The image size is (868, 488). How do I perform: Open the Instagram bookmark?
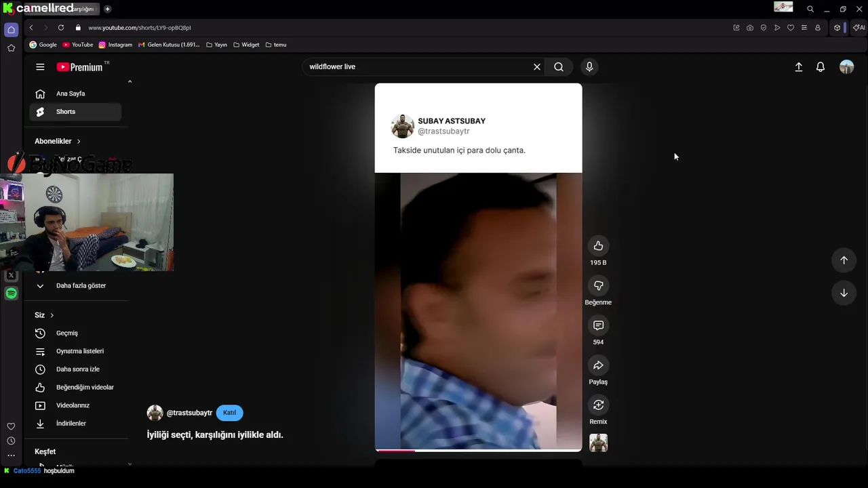pos(115,45)
